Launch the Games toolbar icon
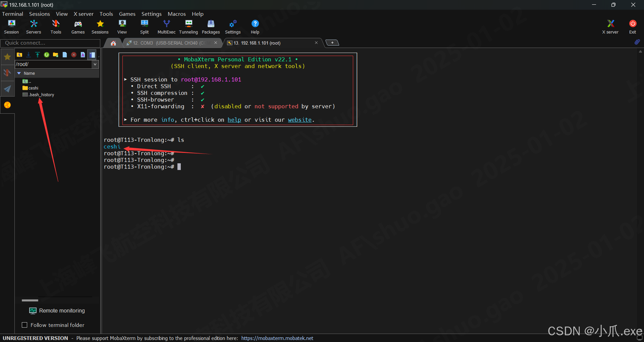 point(78,27)
